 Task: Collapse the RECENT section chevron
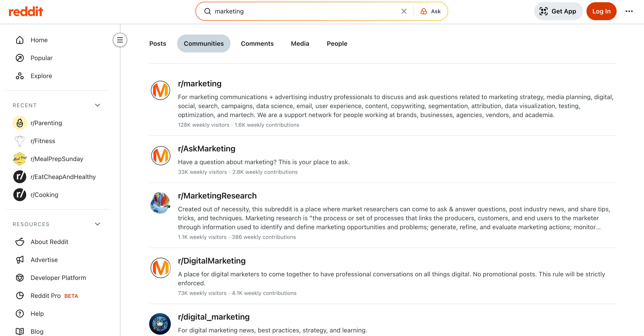pyautogui.click(x=98, y=105)
